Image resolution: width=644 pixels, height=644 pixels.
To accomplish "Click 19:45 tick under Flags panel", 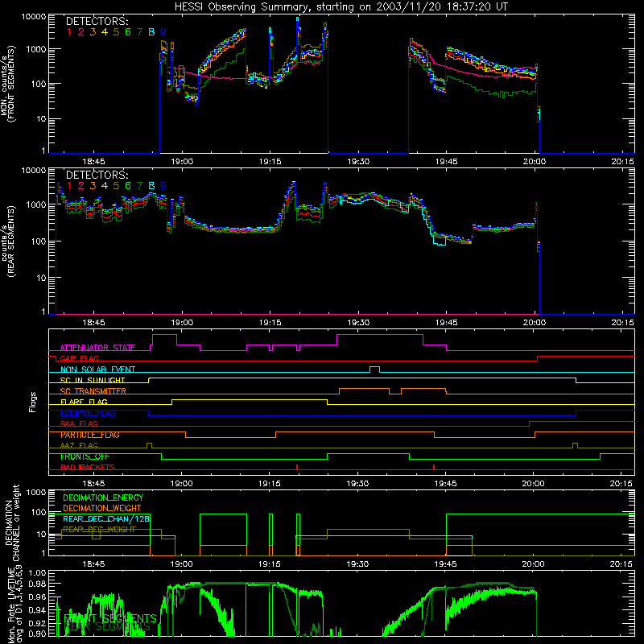I will (445, 484).
